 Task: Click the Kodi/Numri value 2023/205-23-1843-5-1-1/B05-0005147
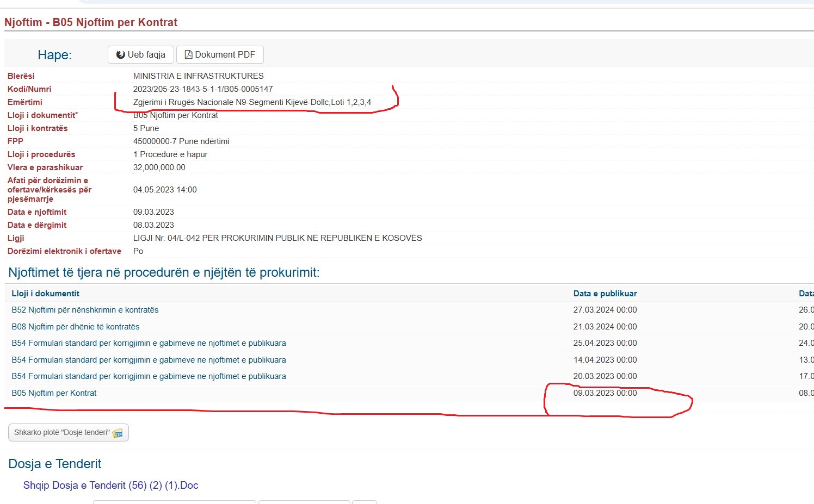tap(203, 89)
